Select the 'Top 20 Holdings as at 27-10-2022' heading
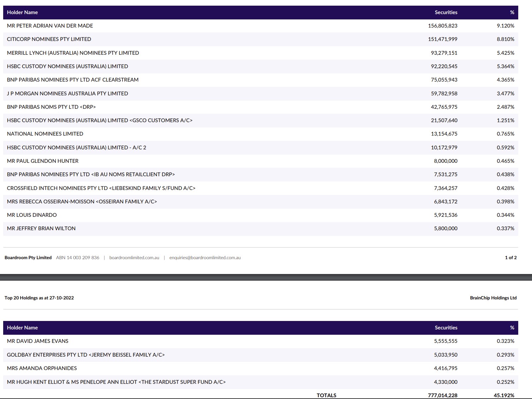 [x=39, y=298]
